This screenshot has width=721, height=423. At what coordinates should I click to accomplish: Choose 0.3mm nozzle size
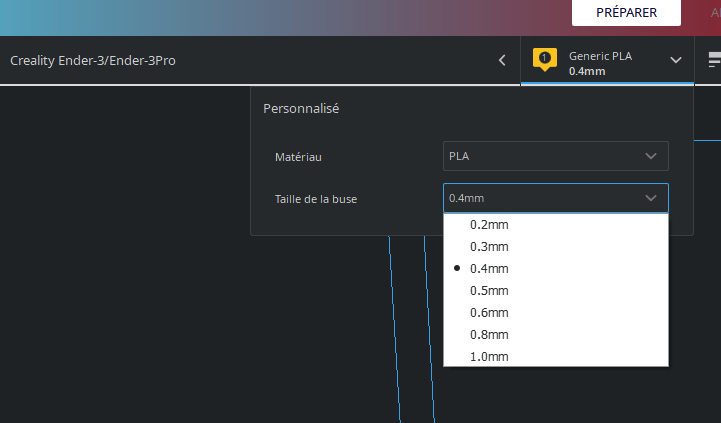(489, 247)
